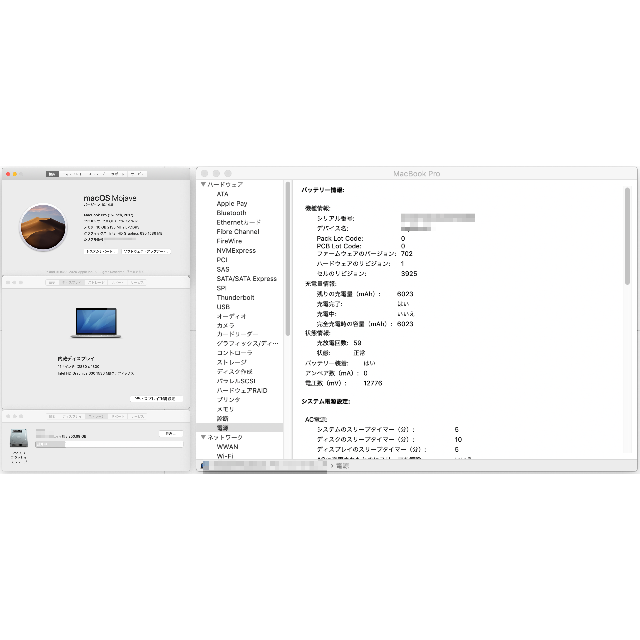Image resolution: width=640 pixels, height=640 pixels.
Task: Click the 管理 manage button in storage window
Action: [x=171, y=433]
